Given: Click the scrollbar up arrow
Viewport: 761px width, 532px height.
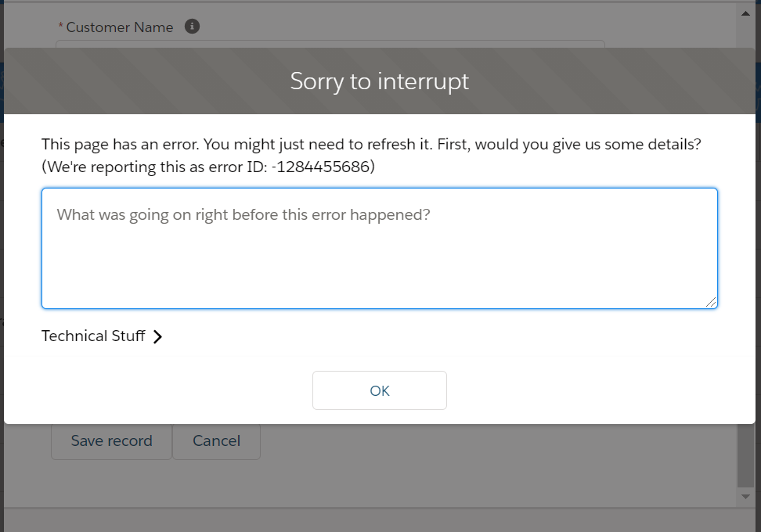Looking at the screenshot, I should [x=746, y=12].
